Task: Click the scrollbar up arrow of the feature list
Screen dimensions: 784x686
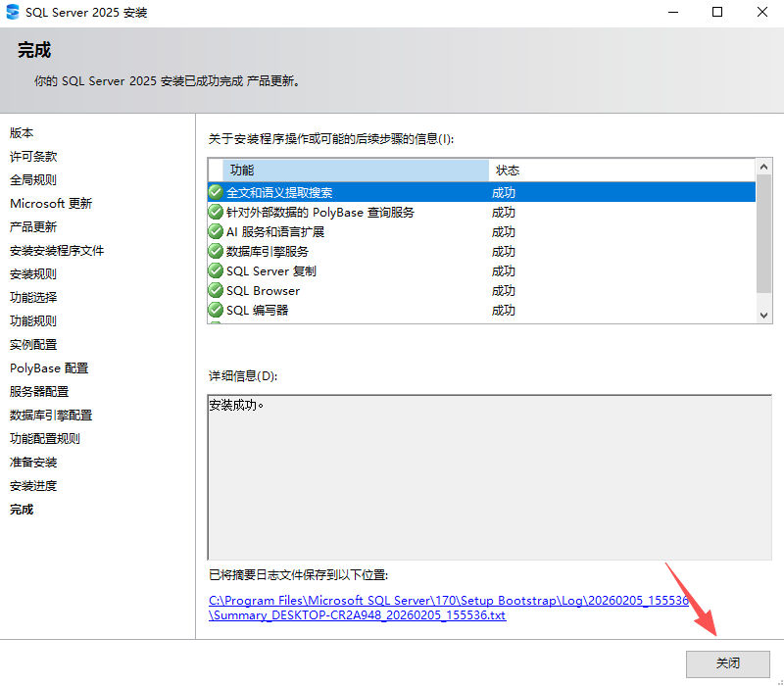Action: [x=761, y=167]
